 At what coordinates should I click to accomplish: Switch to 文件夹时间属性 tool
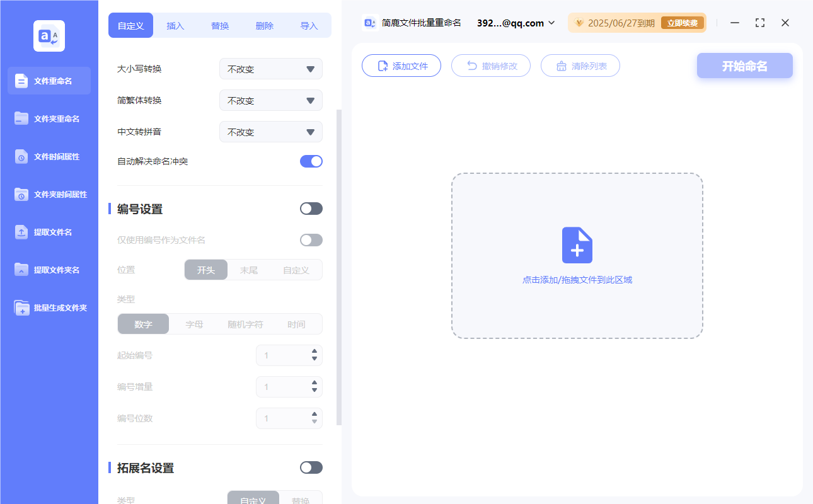coord(49,194)
